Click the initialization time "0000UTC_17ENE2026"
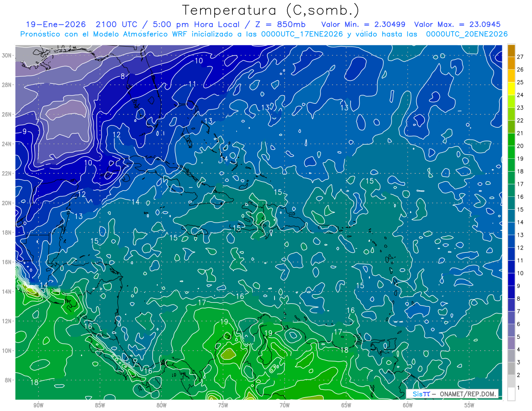Viewport: 532px width, 411px height. [x=301, y=34]
